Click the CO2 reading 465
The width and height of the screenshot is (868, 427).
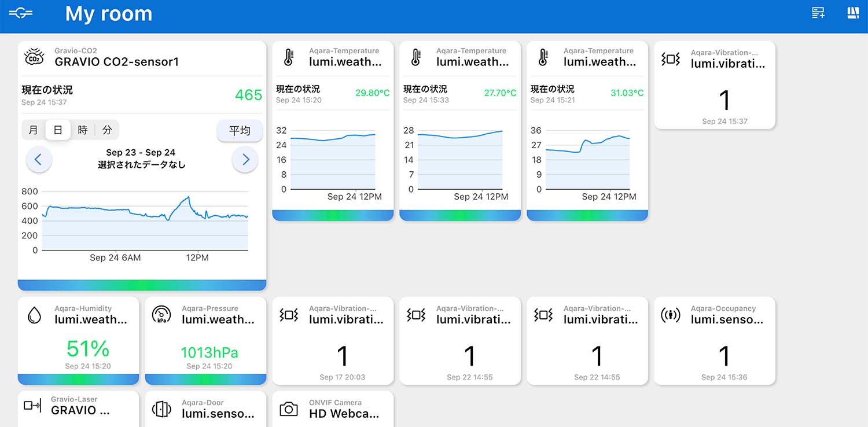tap(249, 95)
